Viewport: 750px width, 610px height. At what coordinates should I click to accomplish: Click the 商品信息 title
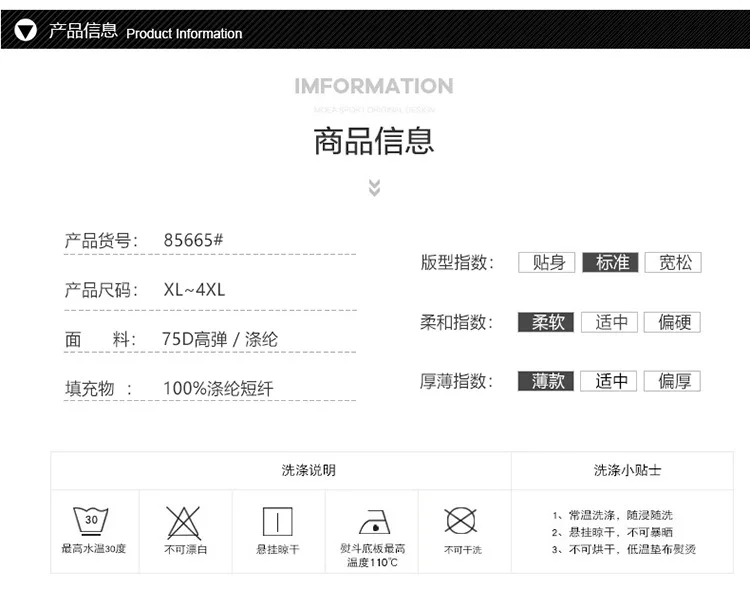coord(374,141)
